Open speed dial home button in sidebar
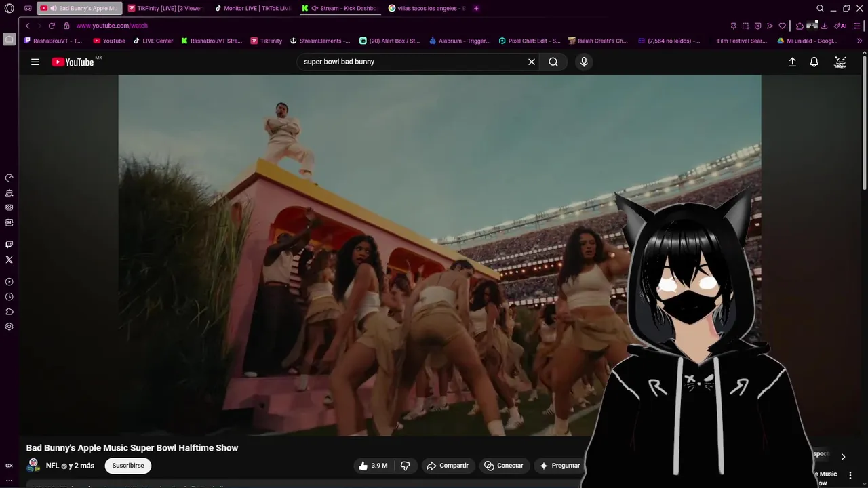The height and width of the screenshot is (488, 868). coord(9,39)
